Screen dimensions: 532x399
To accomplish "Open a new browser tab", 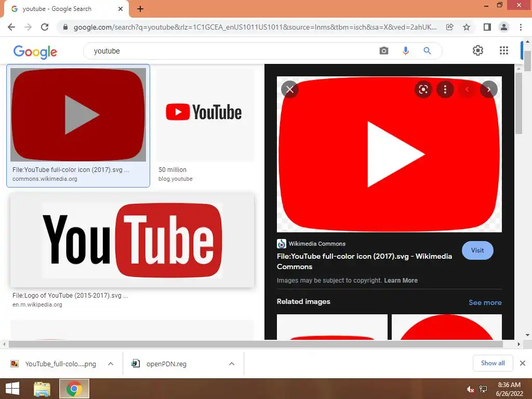I will [140, 9].
